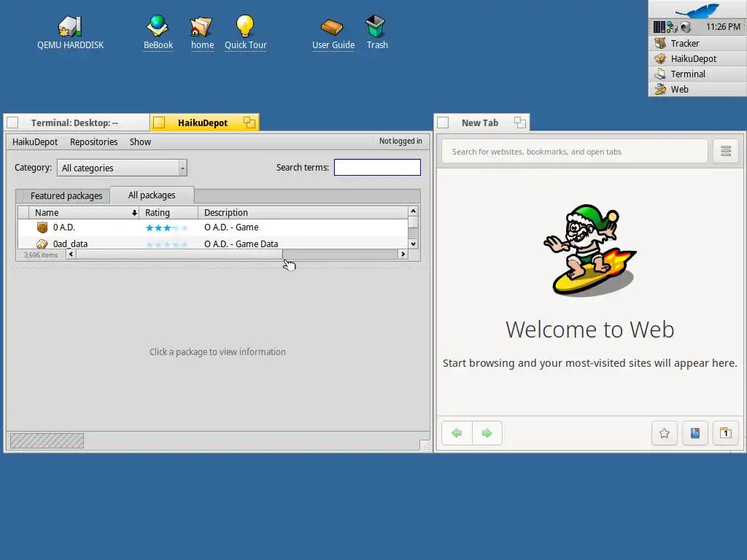
Task: Switch to the All packages tab
Action: click(x=152, y=195)
